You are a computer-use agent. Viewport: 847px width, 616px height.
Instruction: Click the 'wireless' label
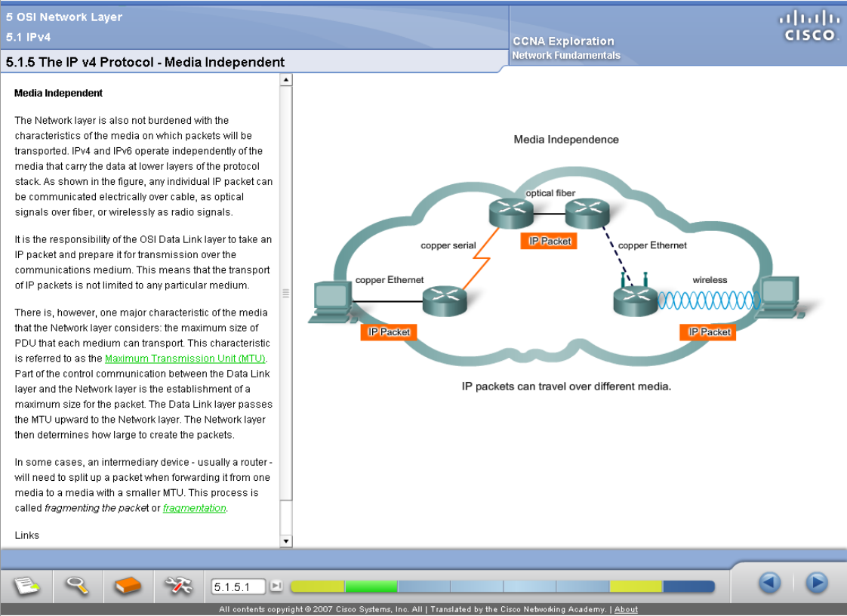[x=710, y=280]
